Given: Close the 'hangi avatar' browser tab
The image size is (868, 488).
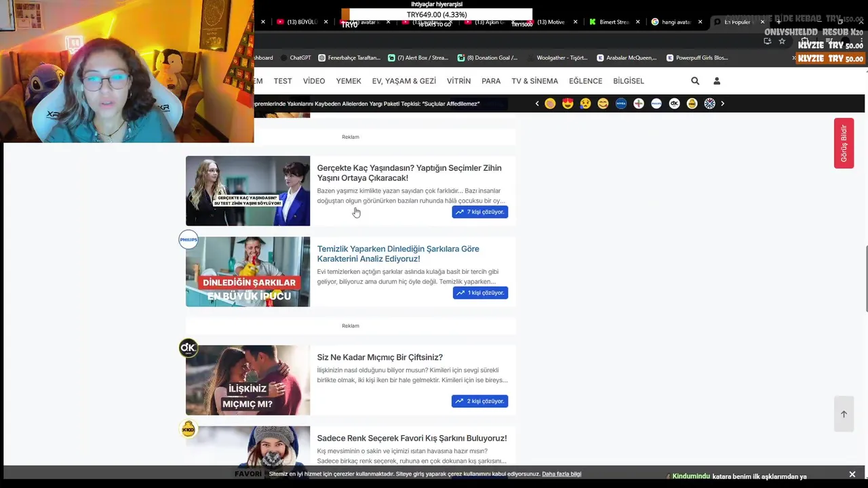Looking at the screenshot, I should [700, 22].
